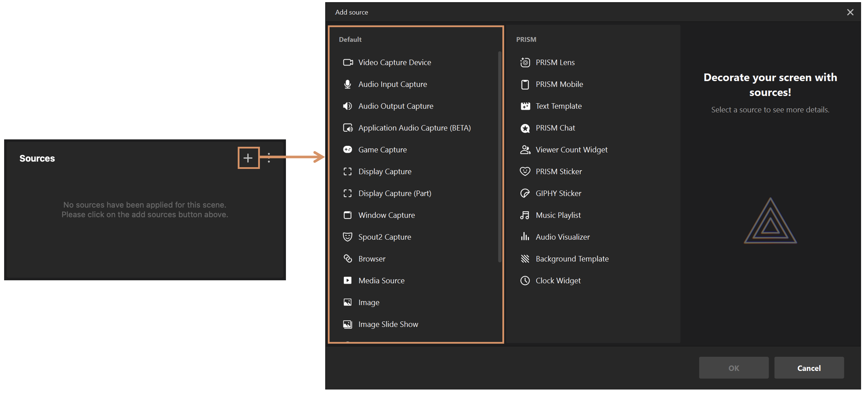
Task: Select the Display Capture (Part) label
Action: [394, 193]
